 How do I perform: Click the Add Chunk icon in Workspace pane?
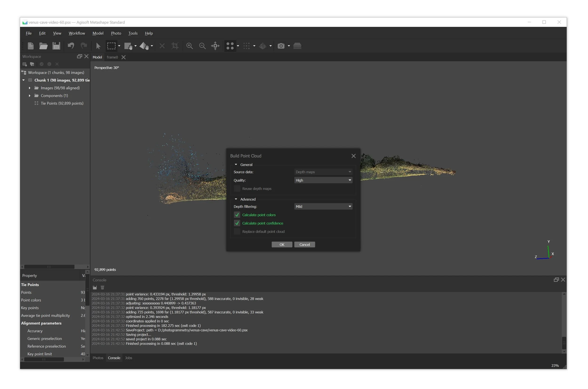tap(24, 64)
